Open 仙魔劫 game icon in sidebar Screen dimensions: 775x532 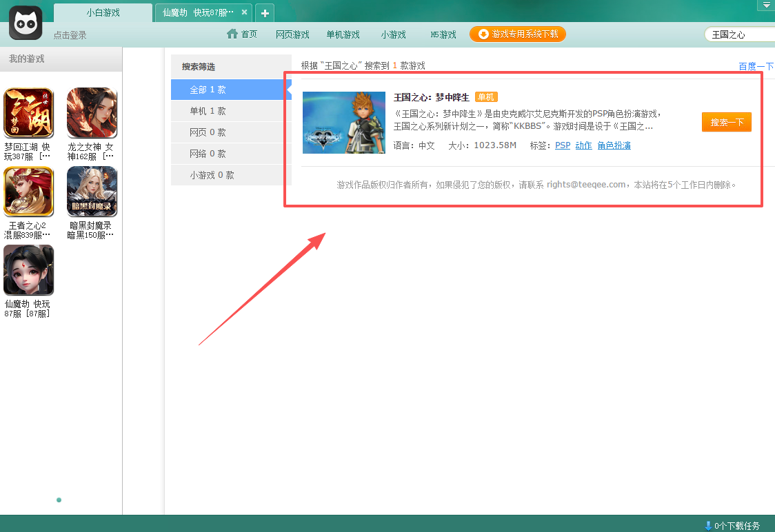(x=28, y=270)
